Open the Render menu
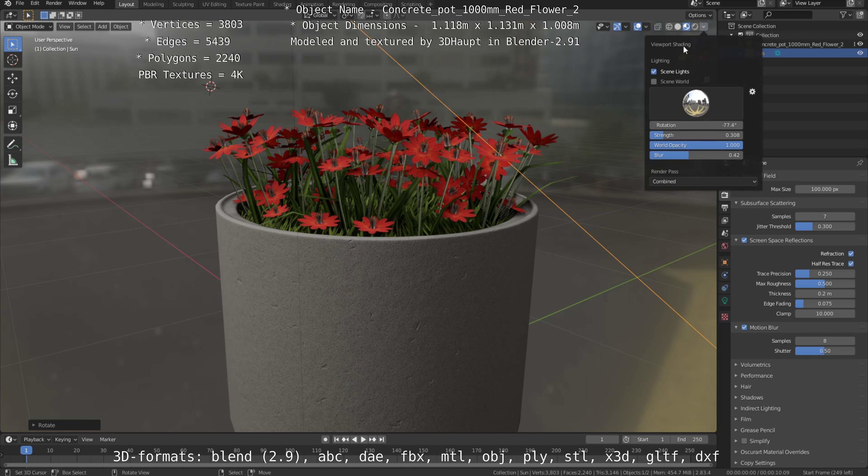The image size is (868, 476). click(54, 3)
